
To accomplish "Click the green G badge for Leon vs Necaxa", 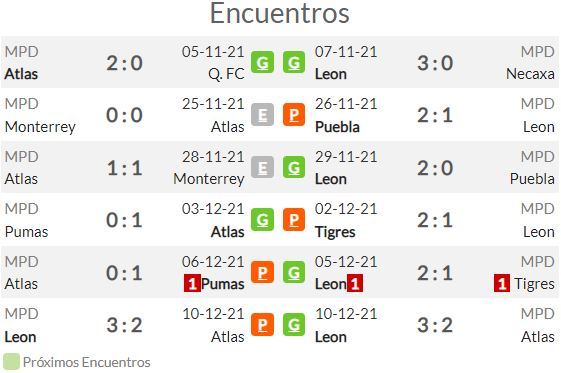I will [294, 63].
